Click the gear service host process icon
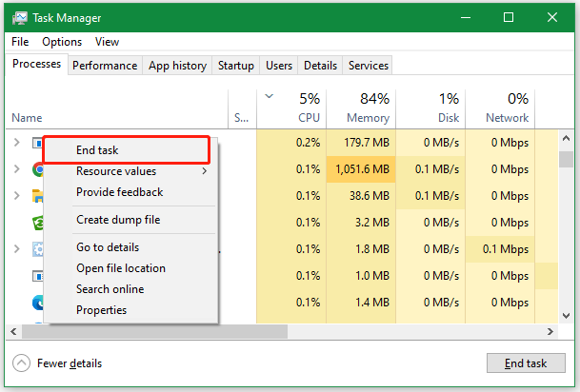This screenshot has width=580, height=392. pyautogui.click(x=38, y=249)
